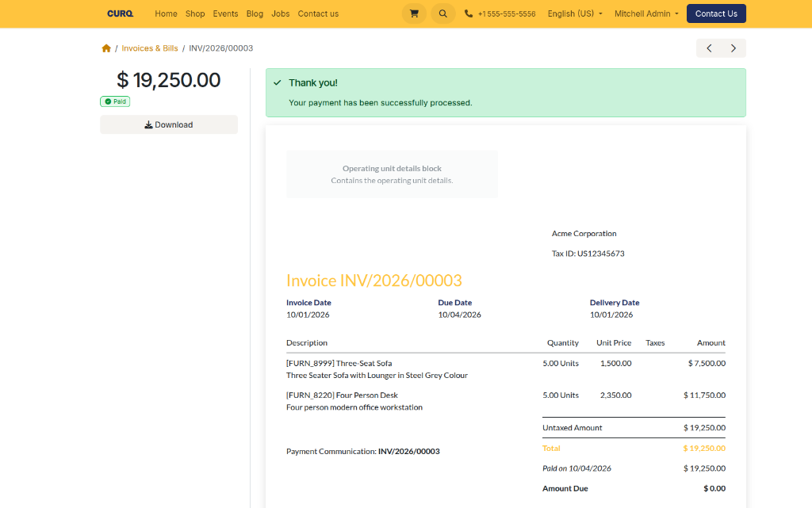
Task: Click the Invoice INV/2026/00003 title
Action: click(x=374, y=281)
